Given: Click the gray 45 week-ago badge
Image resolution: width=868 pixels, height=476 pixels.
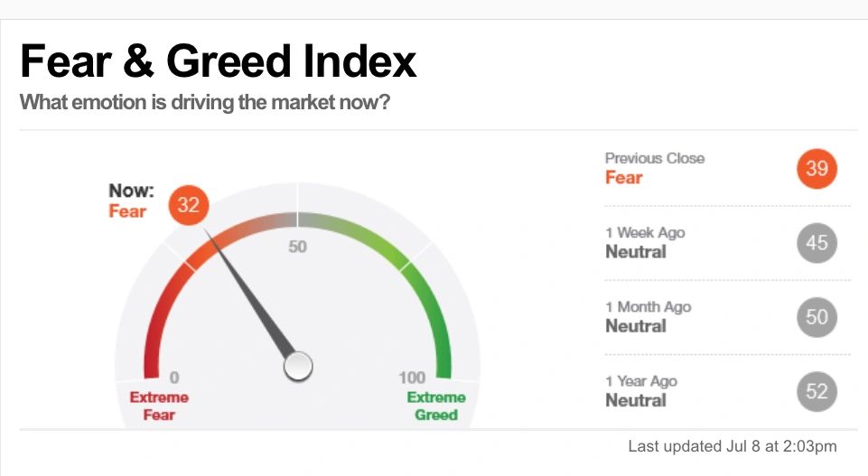Looking at the screenshot, I should pyautogui.click(x=817, y=243).
